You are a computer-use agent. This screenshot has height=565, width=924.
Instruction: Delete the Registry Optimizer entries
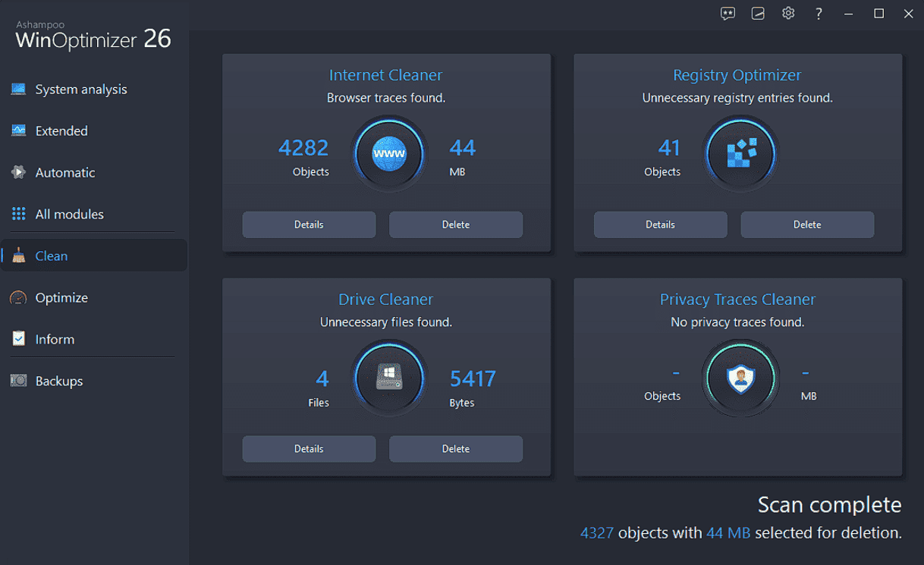pyautogui.click(x=807, y=224)
